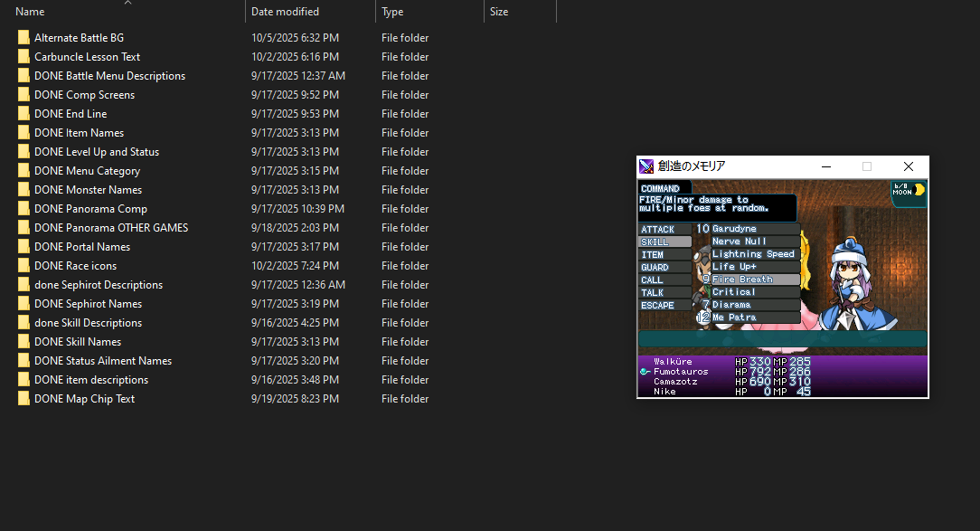This screenshot has width=980, height=531.
Task: Click the Alternate Battle BG folder icon
Action: tap(24, 37)
